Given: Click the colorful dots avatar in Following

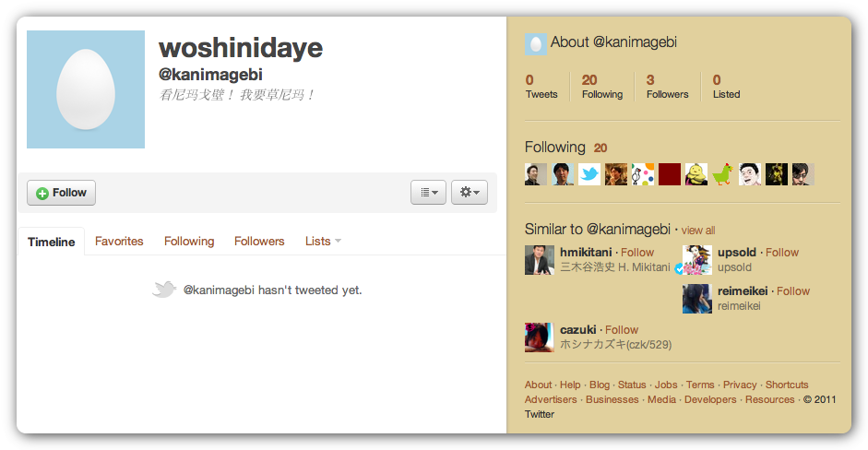Looking at the screenshot, I should click(643, 174).
